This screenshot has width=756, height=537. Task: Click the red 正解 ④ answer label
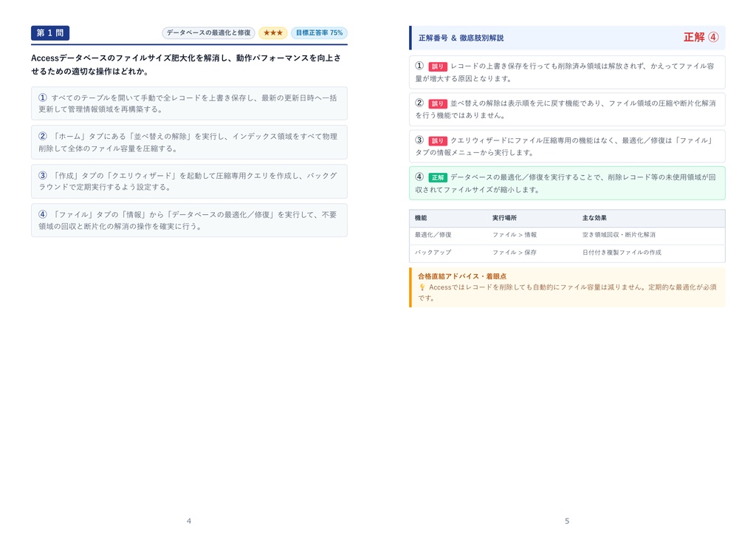(701, 37)
